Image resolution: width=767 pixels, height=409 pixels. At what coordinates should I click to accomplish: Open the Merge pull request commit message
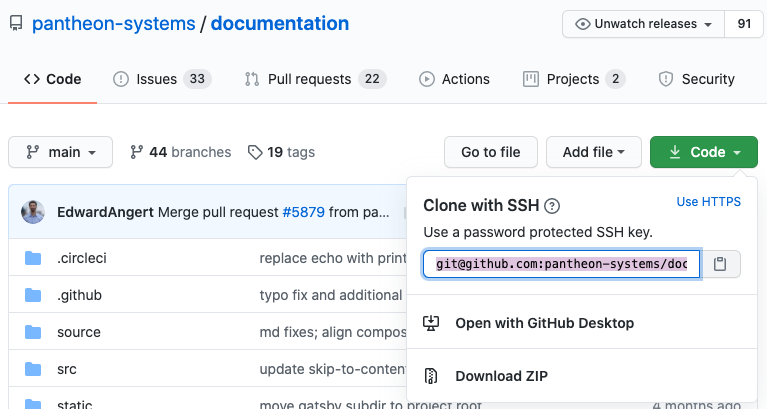click(218, 212)
